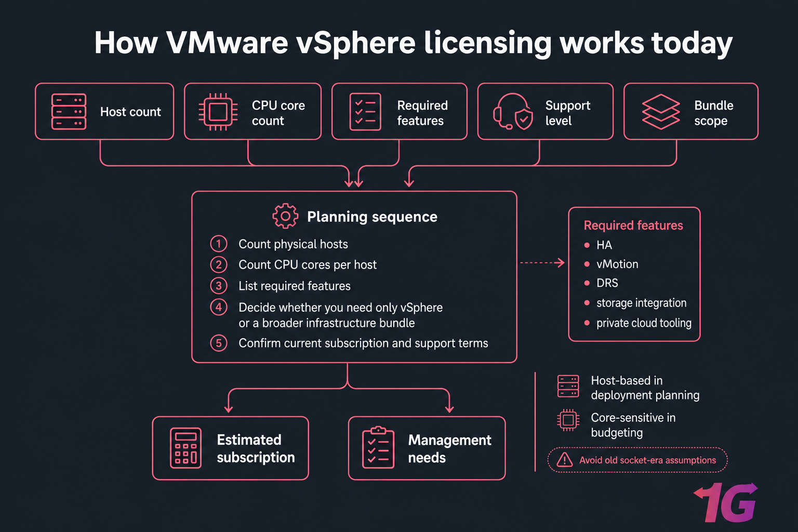Click the server icon beside Host-based in deployment planning

568,386
